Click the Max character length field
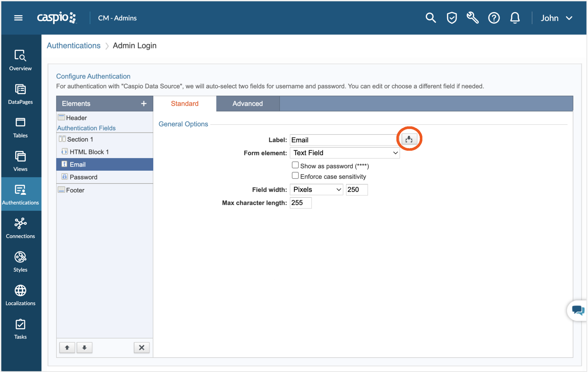The width and height of the screenshot is (588, 372). tap(301, 203)
